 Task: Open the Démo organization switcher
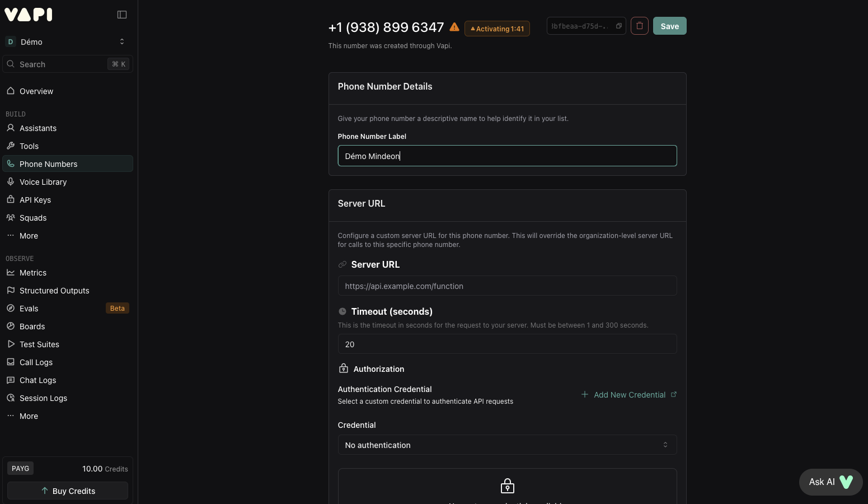[x=67, y=41]
